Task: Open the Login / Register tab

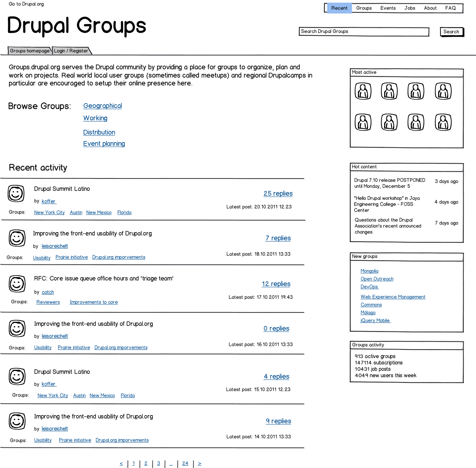Action: point(71,51)
